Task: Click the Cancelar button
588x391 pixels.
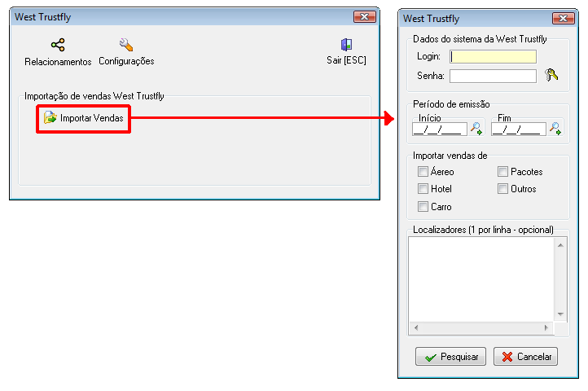Action: click(x=525, y=357)
